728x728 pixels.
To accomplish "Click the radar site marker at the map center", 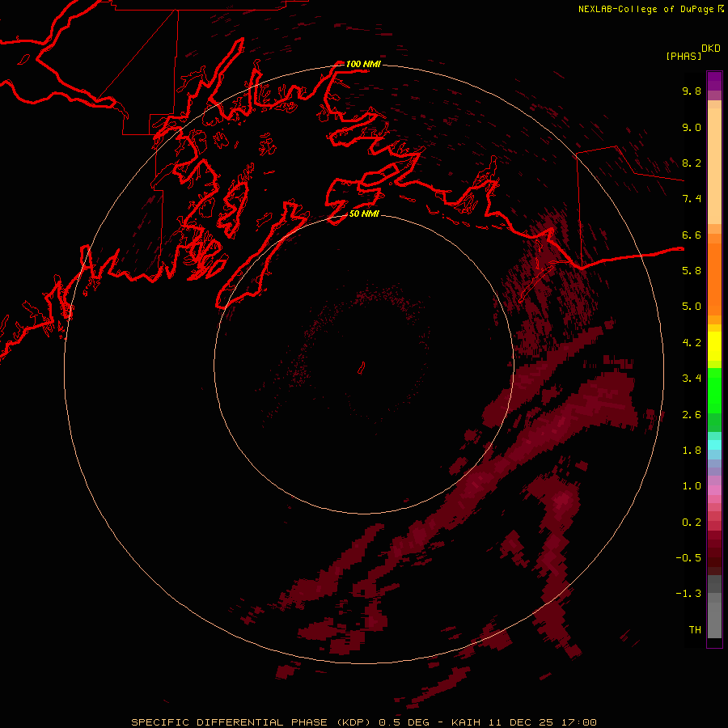I will [362, 368].
